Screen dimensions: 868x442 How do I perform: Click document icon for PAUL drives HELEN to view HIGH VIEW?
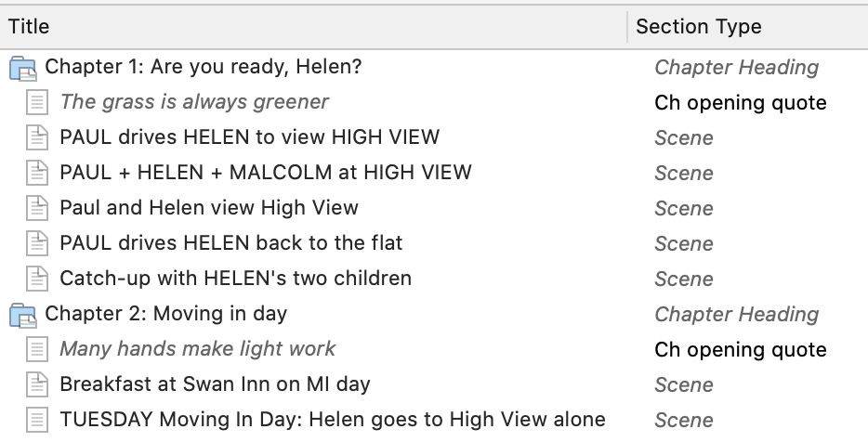37,137
